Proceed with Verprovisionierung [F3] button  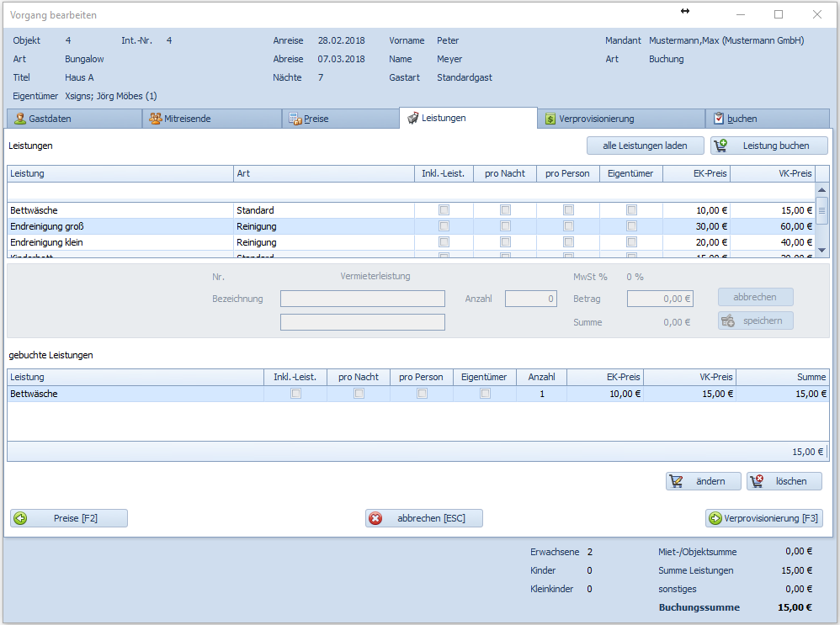[x=764, y=518]
